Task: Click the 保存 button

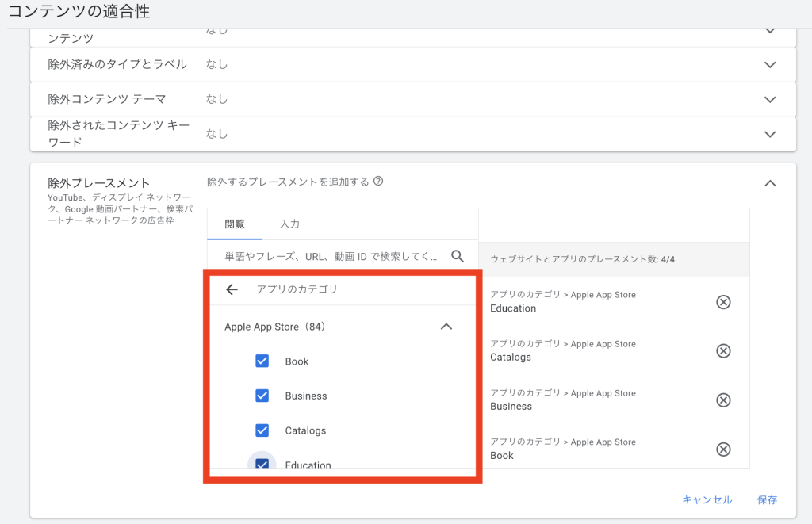Action: (x=767, y=499)
